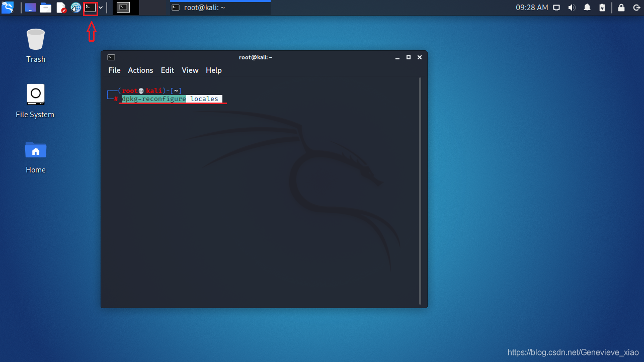Open the terminal View menu
Viewport: 644px width, 362px height.
tap(190, 70)
